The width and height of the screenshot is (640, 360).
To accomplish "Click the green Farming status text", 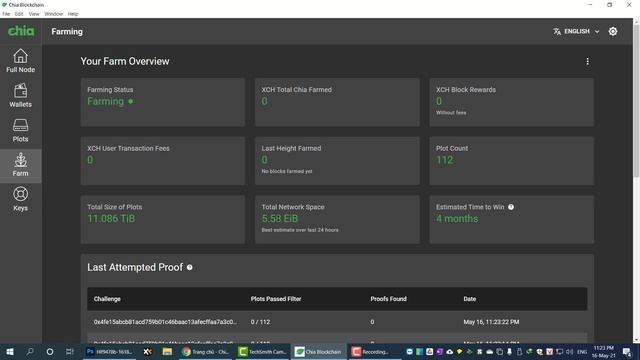I will 105,102.
